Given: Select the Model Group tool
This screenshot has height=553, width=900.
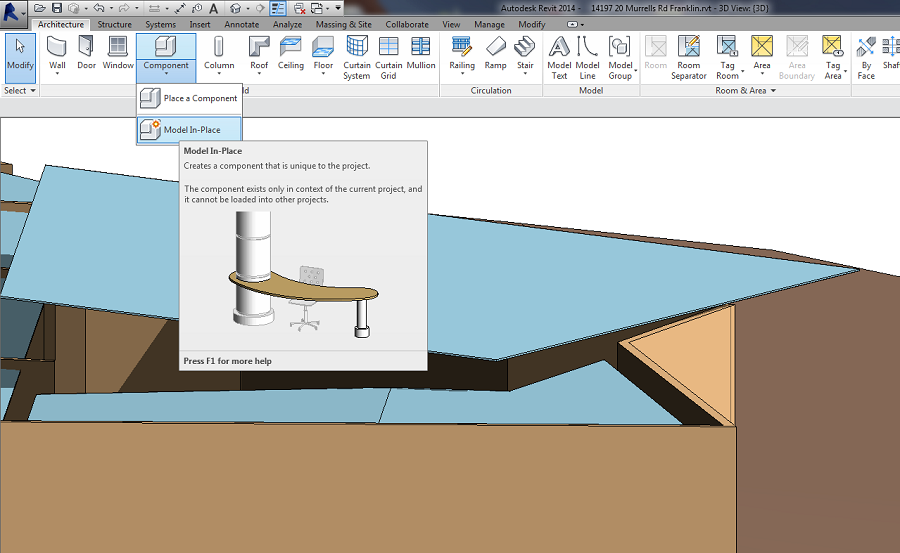Looking at the screenshot, I should pos(620,57).
